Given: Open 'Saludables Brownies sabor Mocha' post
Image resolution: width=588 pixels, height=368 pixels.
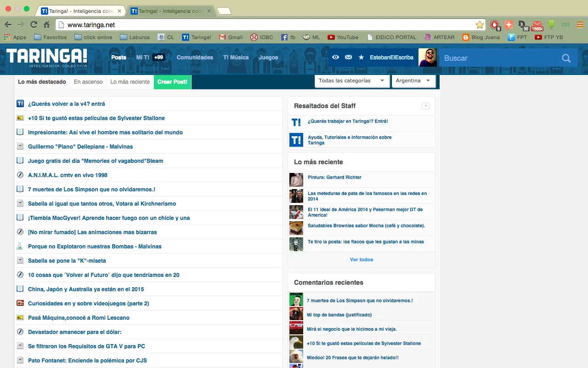Looking at the screenshot, I should coord(366,226).
